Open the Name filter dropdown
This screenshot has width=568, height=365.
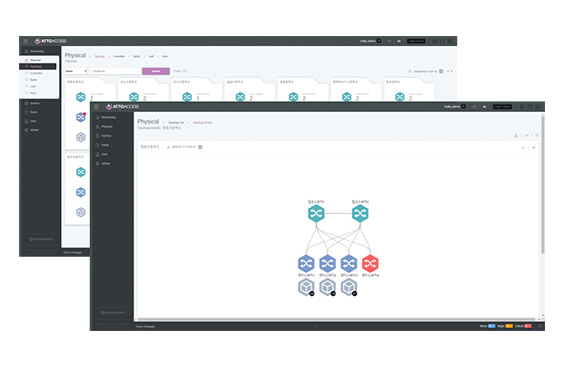[76, 71]
